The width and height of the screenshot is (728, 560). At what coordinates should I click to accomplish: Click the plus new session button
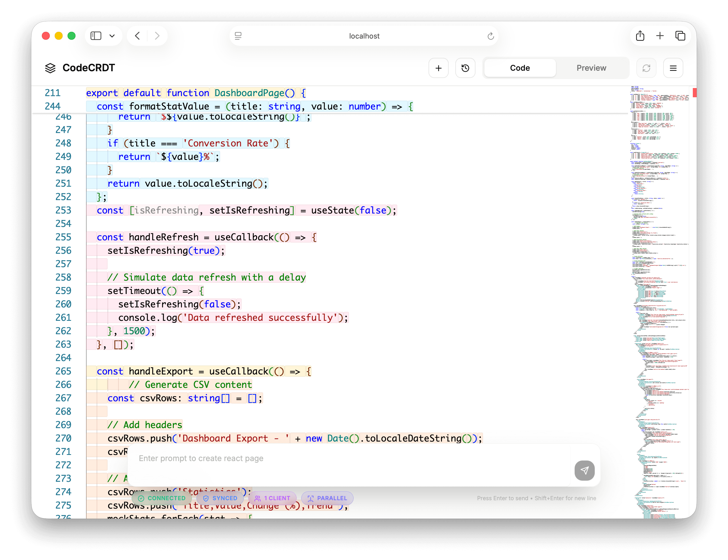[x=439, y=68]
